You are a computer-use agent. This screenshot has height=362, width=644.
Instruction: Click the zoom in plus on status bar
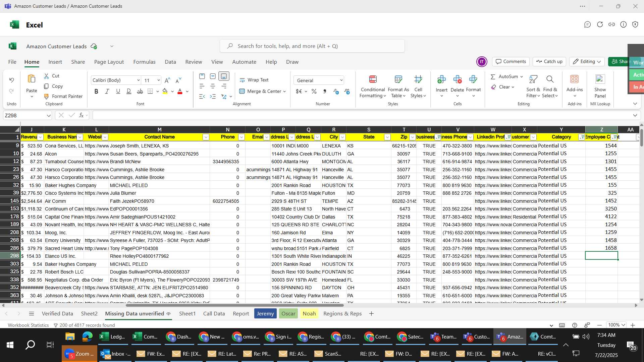click(x=633, y=325)
